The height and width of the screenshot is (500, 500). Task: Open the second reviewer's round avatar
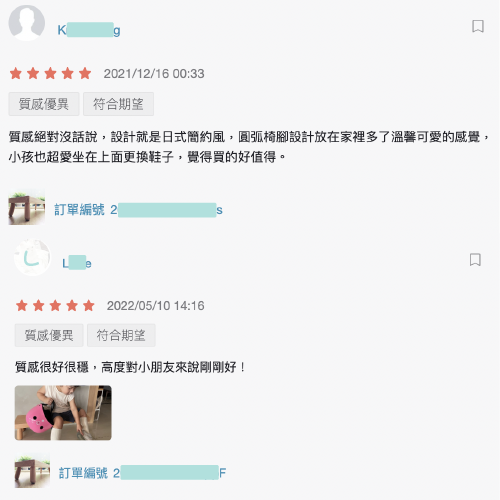pyautogui.click(x=32, y=257)
